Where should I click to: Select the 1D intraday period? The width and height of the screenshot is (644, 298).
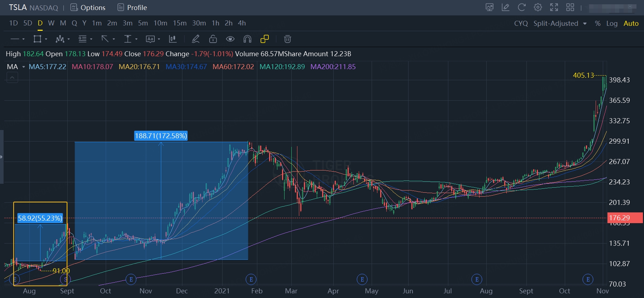(13, 23)
